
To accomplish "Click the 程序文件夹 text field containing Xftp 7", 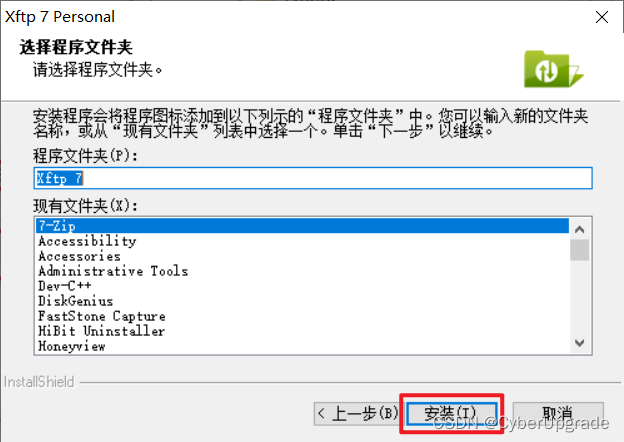I will tap(313, 178).
